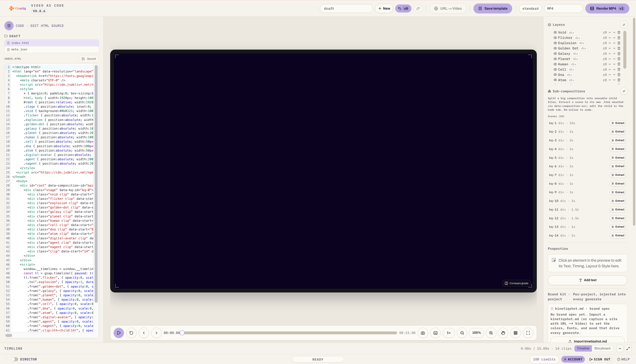Hide the Dna layer
This screenshot has width=636, height=364.
coord(555,75)
